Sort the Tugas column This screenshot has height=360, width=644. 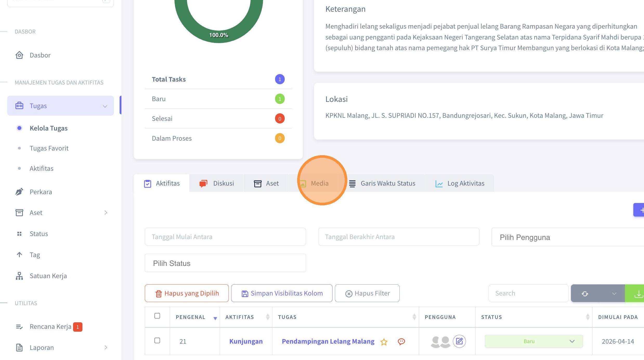point(414,317)
